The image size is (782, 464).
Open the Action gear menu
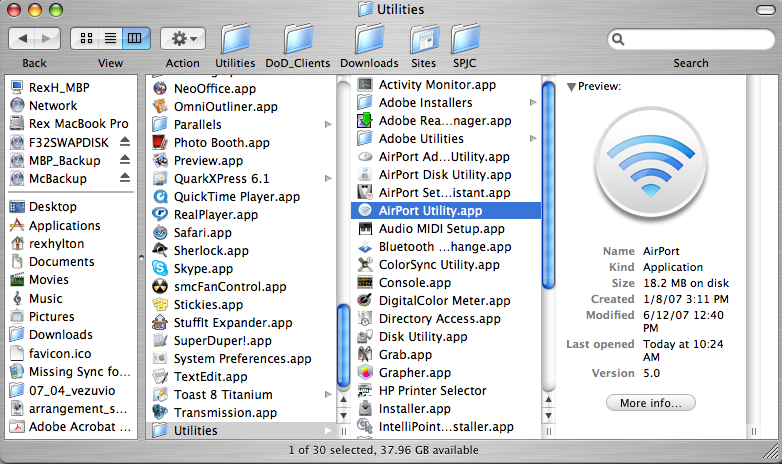[183, 38]
